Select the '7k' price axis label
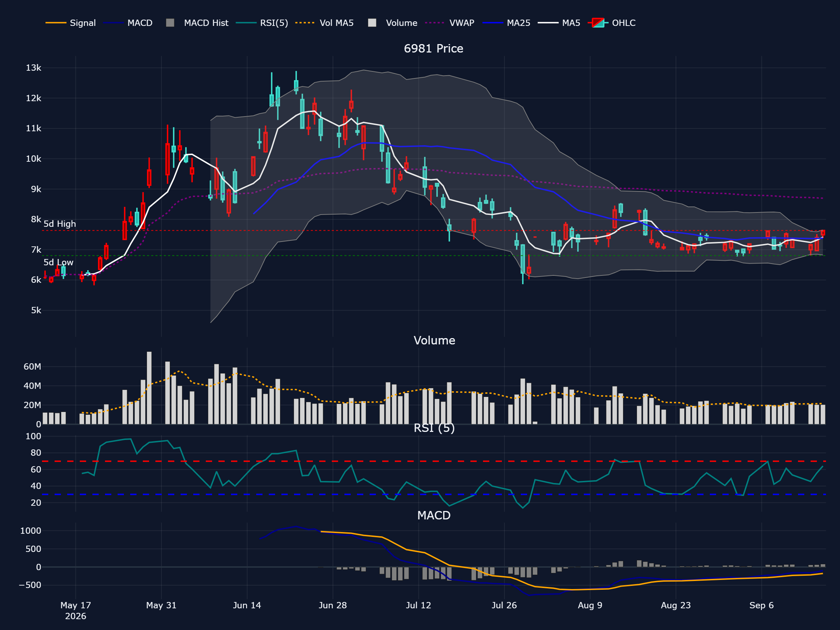This screenshot has width=840, height=630. pos(36,250)
